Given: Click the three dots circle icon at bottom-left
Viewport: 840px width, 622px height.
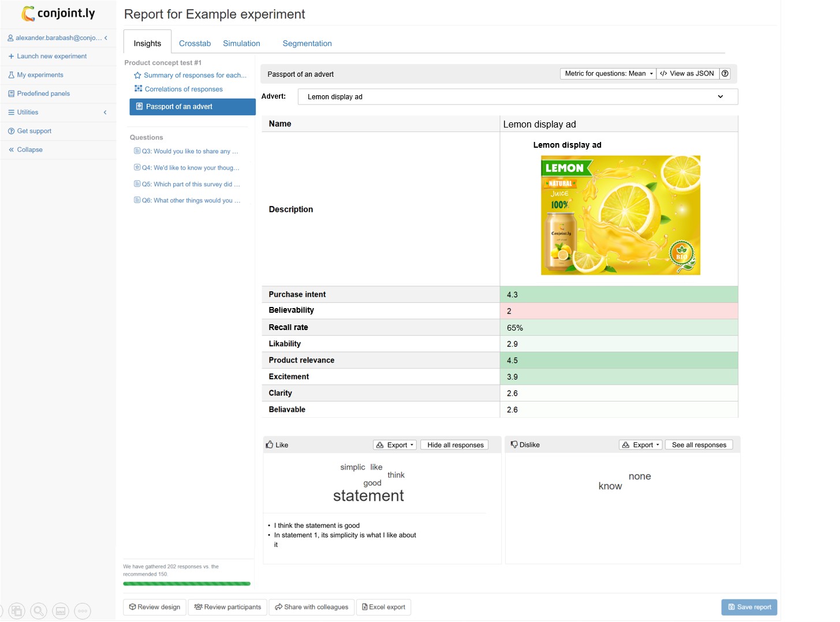Looking at the screenshot, I should 83,611.
